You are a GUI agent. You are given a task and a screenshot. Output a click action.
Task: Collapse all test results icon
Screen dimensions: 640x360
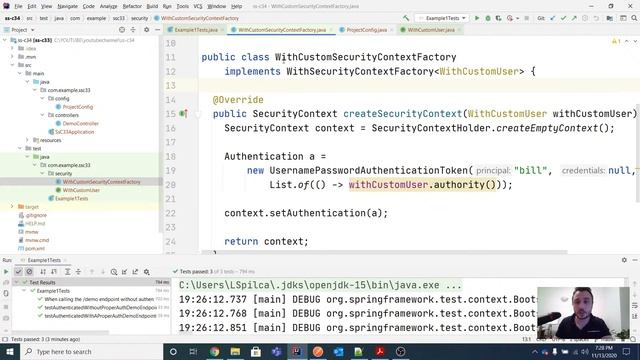pyautogui.click(x=78, y=271)
